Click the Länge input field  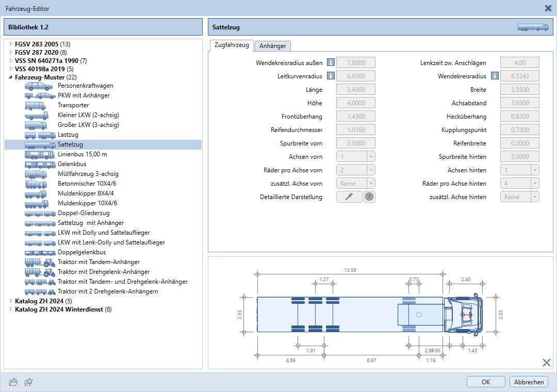click(356, 90)
